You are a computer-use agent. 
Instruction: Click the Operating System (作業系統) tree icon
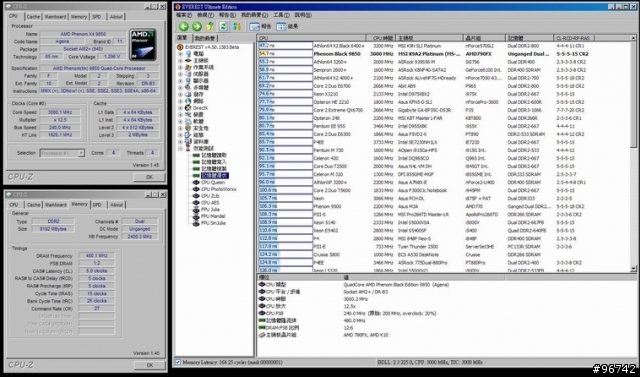[188, 67]
